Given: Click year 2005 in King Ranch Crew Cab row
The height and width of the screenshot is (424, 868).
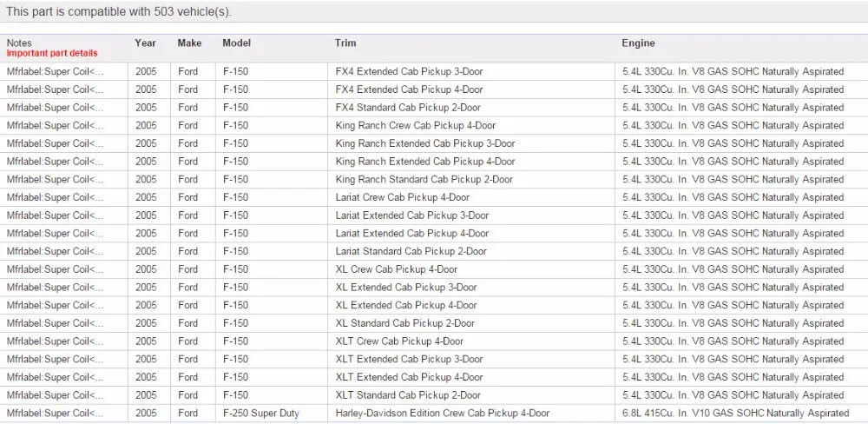Looking at the screenshot, I should (x=146, y=126).
